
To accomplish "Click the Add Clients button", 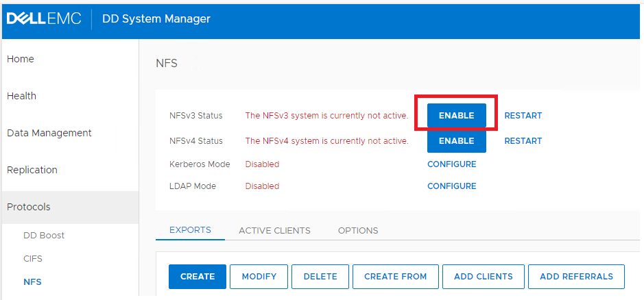I will point(483,277).
